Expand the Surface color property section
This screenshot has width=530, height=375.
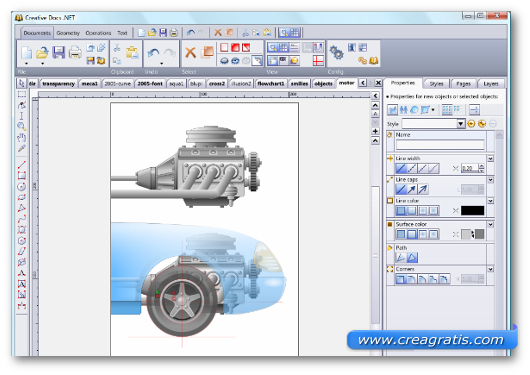coord(490,224)
